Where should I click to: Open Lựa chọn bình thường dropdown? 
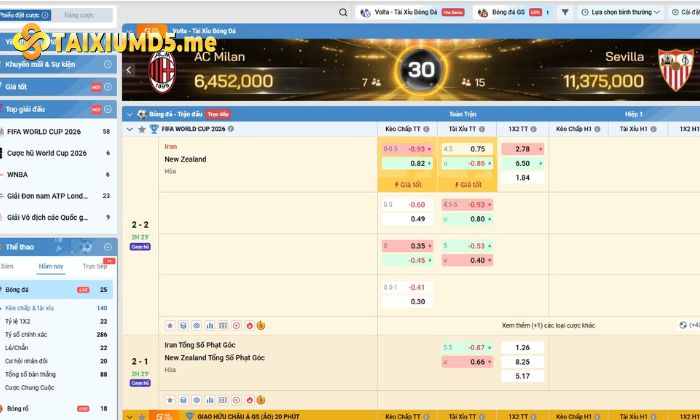pyautogui.click(x=621, y=12)
